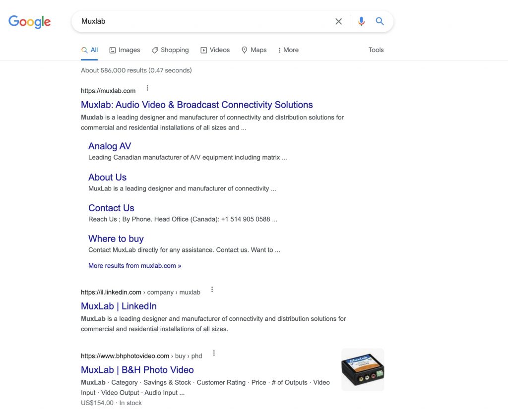508x420 pixels.
Task: Click the Shopping tag icon
Action: point(155,50)
